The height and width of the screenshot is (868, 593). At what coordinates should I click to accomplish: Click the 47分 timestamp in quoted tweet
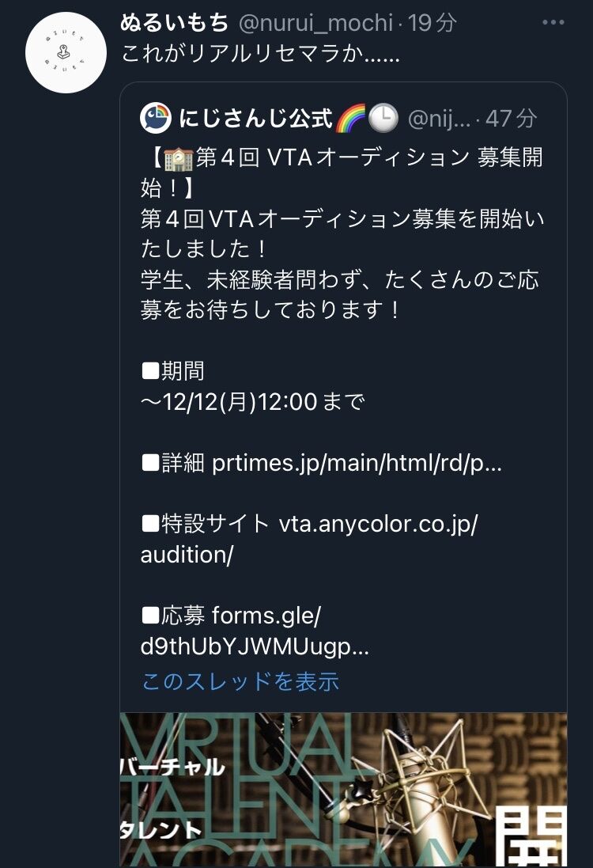512,119
